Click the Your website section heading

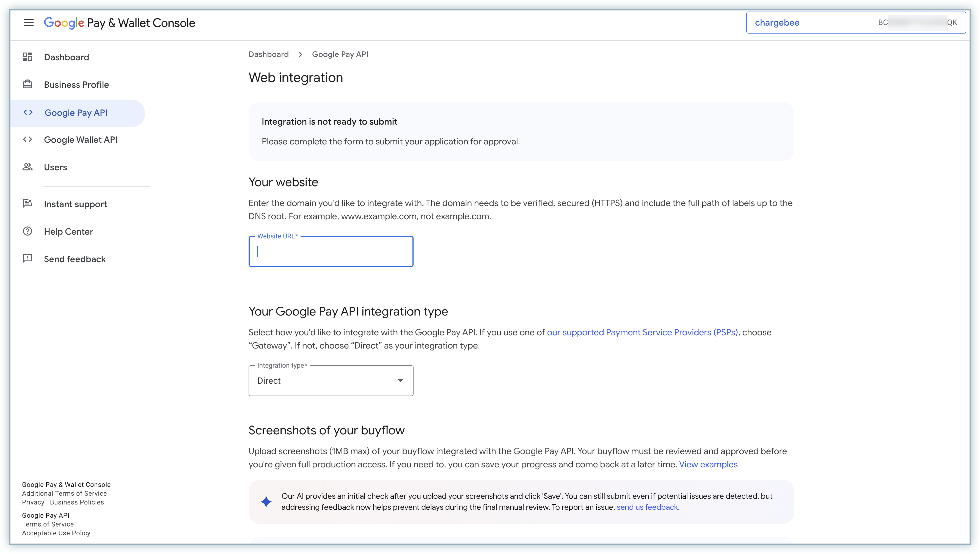(283, 182)
